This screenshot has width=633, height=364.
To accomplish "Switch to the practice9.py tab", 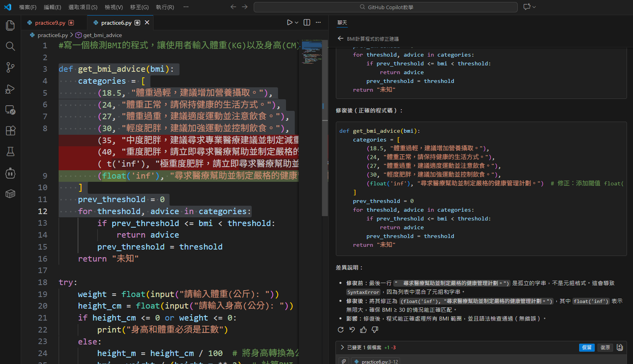I will [x=50, y=23].
